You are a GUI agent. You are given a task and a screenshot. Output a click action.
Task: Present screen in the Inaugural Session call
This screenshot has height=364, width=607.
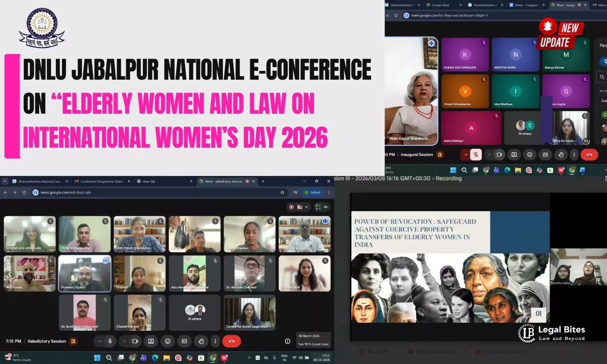click(514, 154)
